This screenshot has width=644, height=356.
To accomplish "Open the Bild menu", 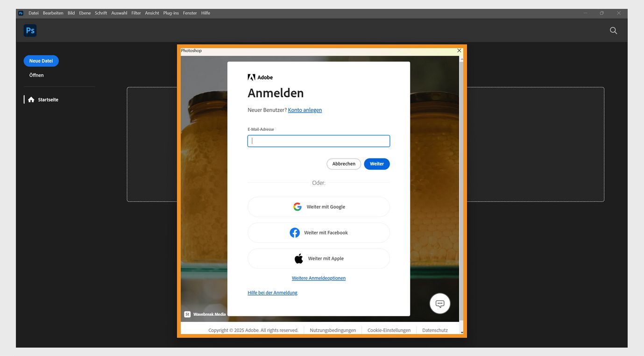I will 71,13.
